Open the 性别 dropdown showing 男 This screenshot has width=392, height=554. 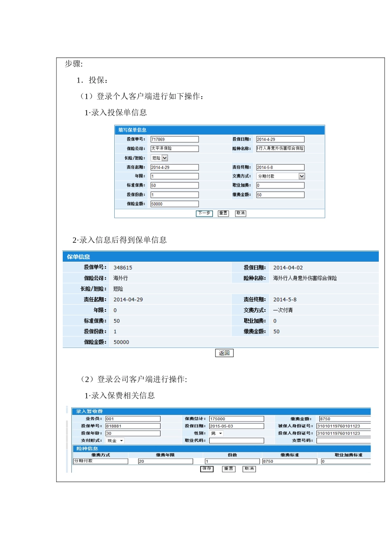(x=216, y=433)
